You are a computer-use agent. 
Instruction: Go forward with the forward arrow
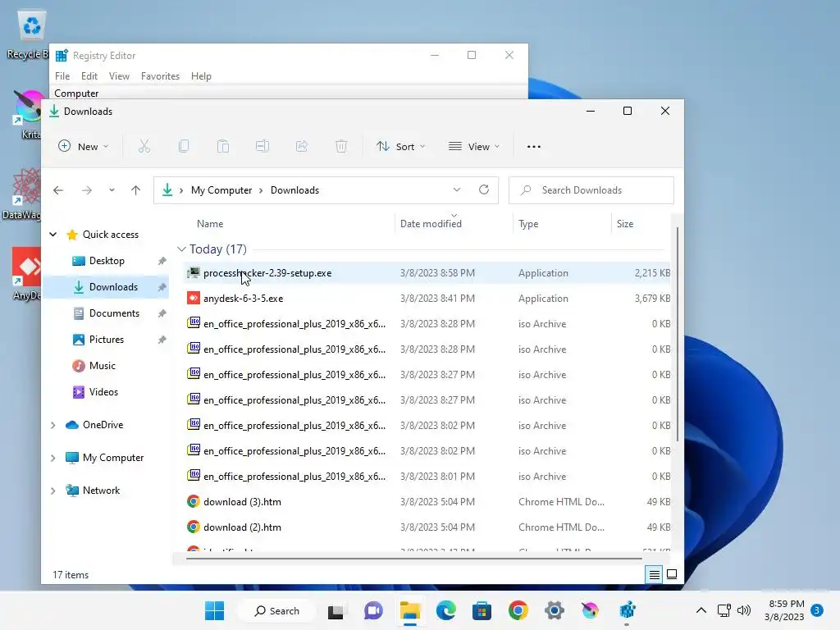pyautogui.click(x=87, y=190)
